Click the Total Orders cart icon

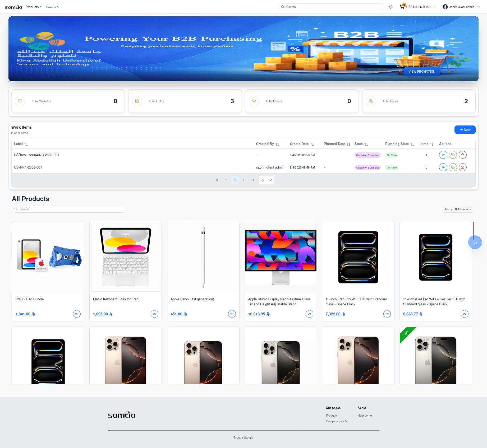tap(254, 101)
